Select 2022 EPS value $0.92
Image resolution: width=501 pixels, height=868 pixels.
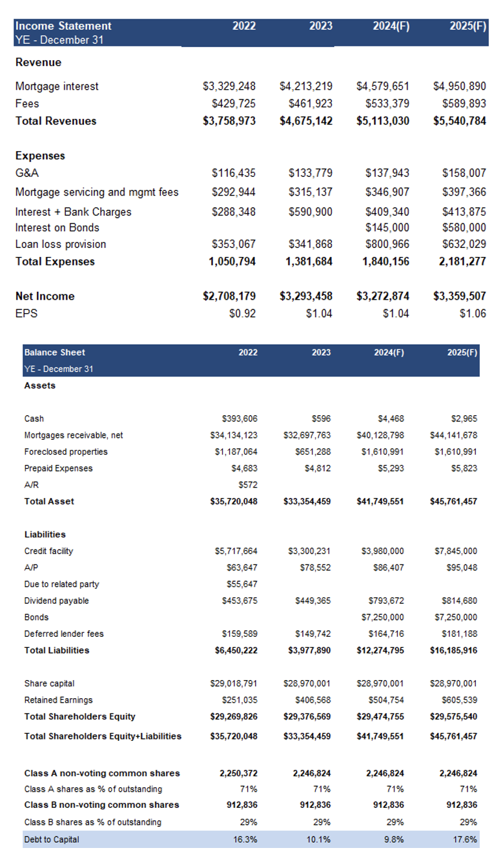[x=243, y=314]
